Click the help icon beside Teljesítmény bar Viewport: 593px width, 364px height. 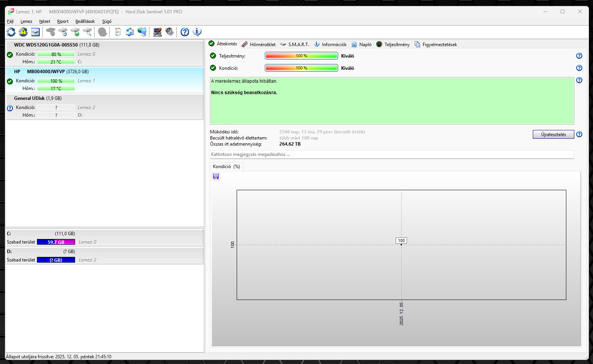click(579, 56)
